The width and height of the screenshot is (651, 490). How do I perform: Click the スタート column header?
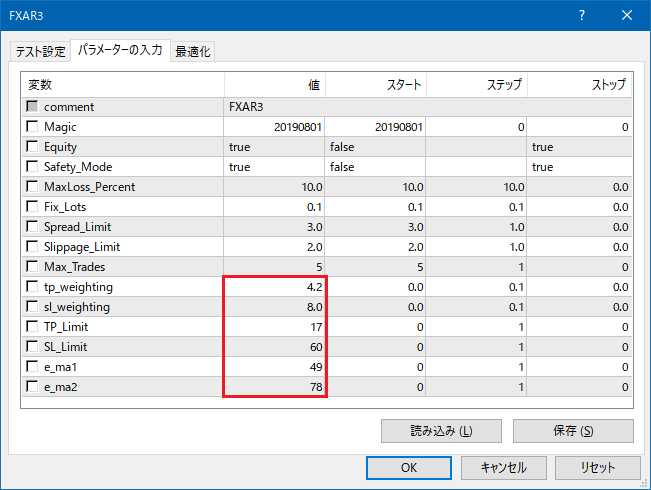pos(375,85)
